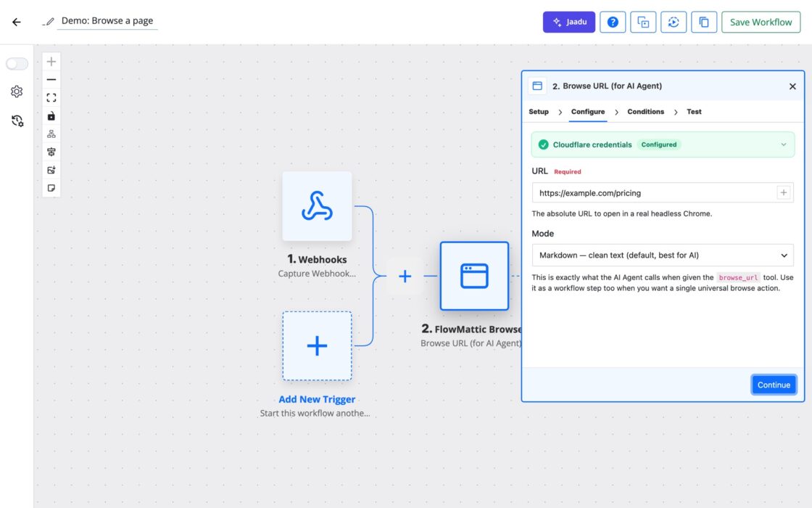Zoom out of the canvas
The width and height of the screenshot is (812, 508).
point(51,80)
